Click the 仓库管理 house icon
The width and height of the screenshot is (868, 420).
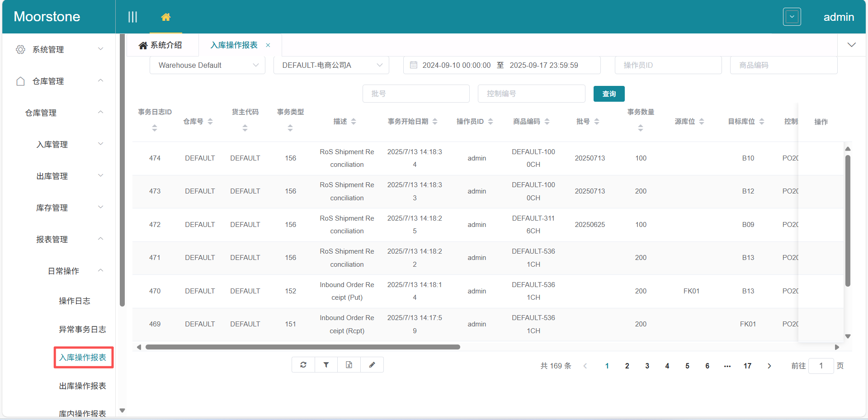coord(20,81)
